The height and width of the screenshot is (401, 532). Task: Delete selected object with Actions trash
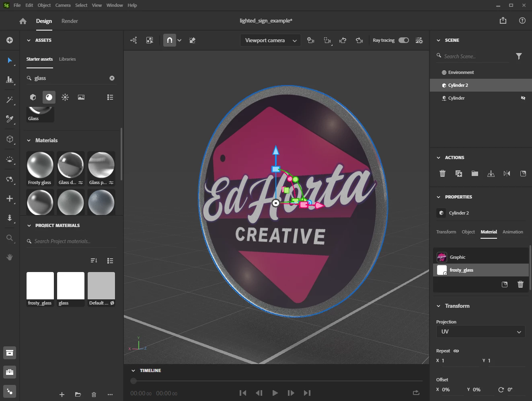(x=442, y=174)
